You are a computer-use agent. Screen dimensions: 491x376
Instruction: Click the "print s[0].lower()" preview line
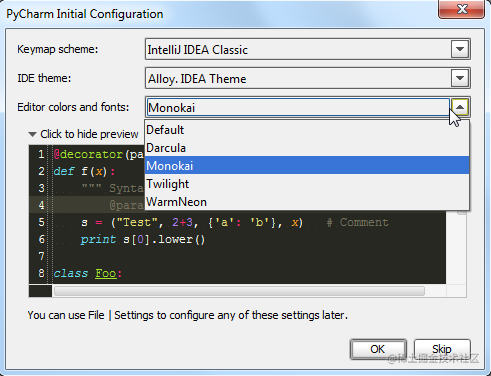pos(143,239)
